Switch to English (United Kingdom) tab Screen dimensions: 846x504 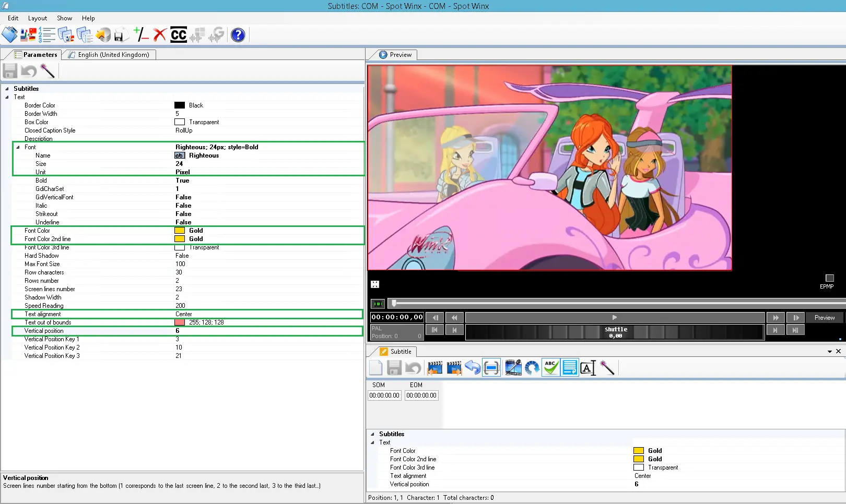pos(113,55)
